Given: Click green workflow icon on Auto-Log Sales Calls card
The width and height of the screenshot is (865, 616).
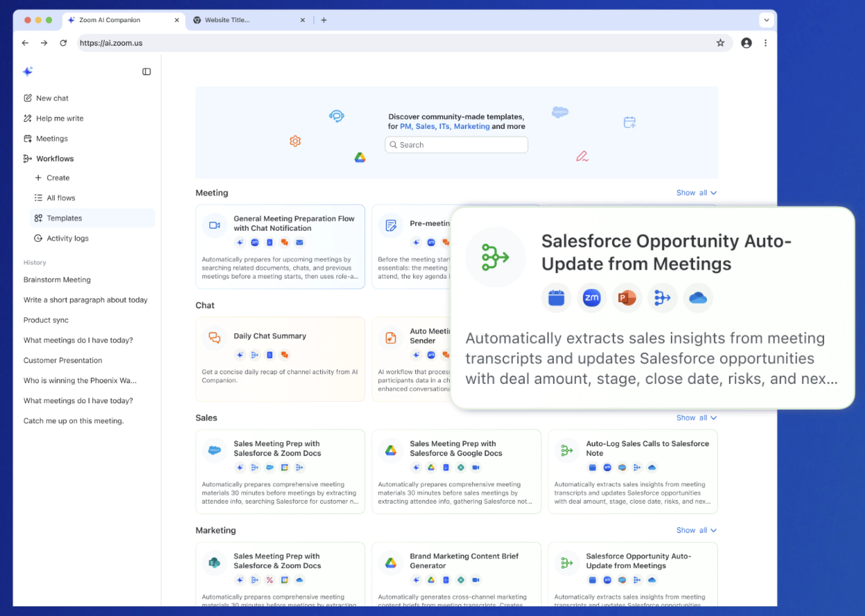Looking at the screenshot, I should pyautogui.click(x=567, y=450).
